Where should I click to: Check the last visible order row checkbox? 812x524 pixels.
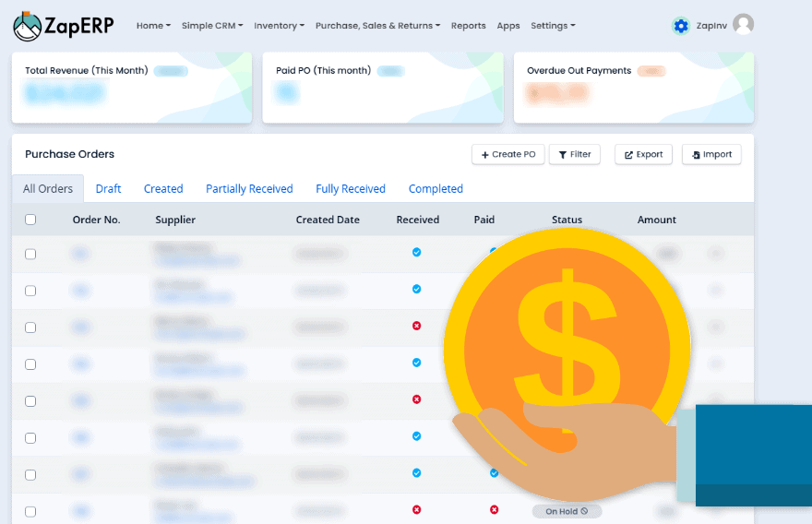(30, 512)
